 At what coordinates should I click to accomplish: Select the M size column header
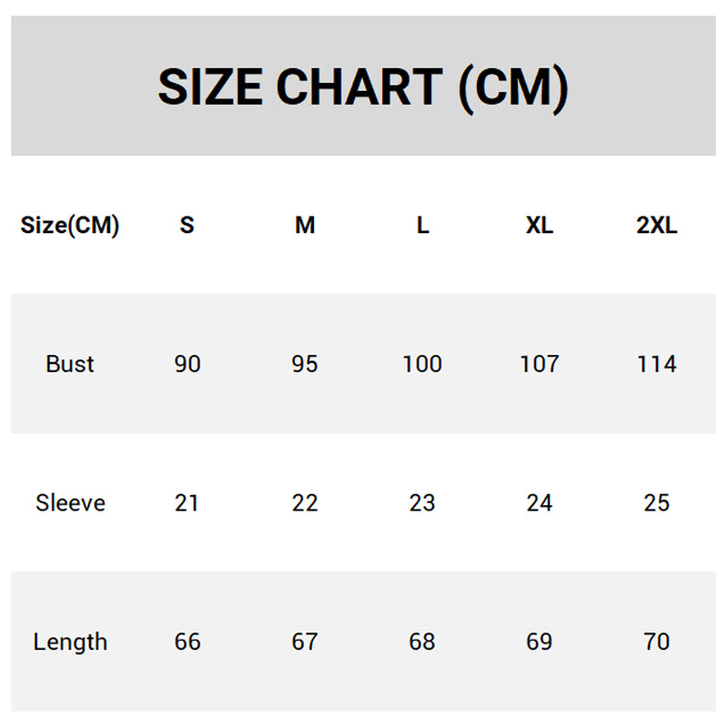[305, 225]
